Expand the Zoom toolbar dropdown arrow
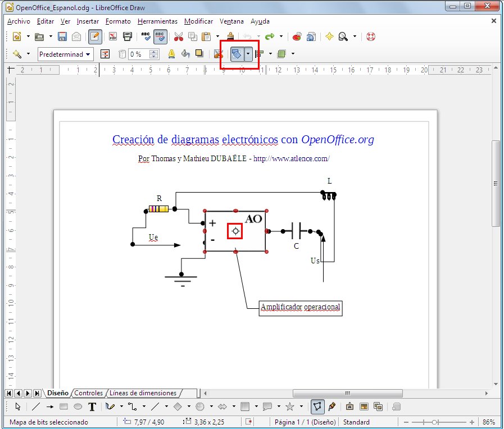 pyautogui.click(x=355, y=36)
